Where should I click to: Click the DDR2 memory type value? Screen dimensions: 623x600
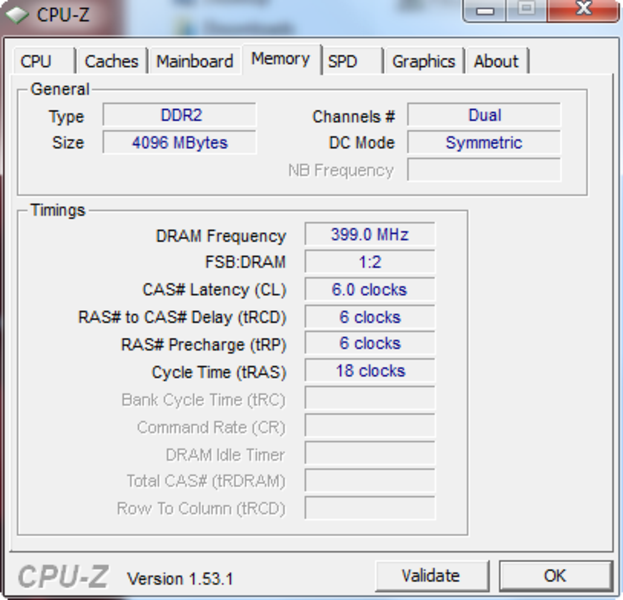click(180, 115)
